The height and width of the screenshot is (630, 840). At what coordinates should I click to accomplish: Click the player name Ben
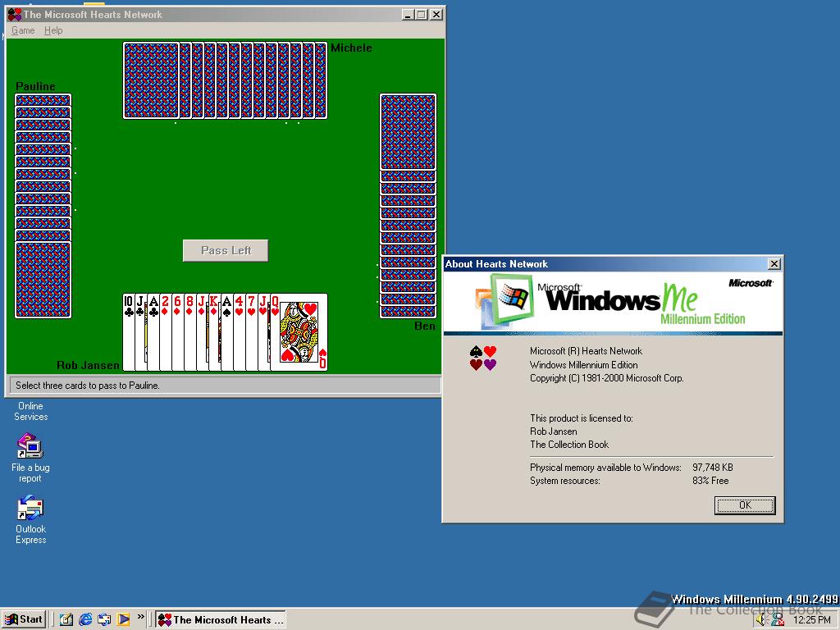[x=425, y=326]
